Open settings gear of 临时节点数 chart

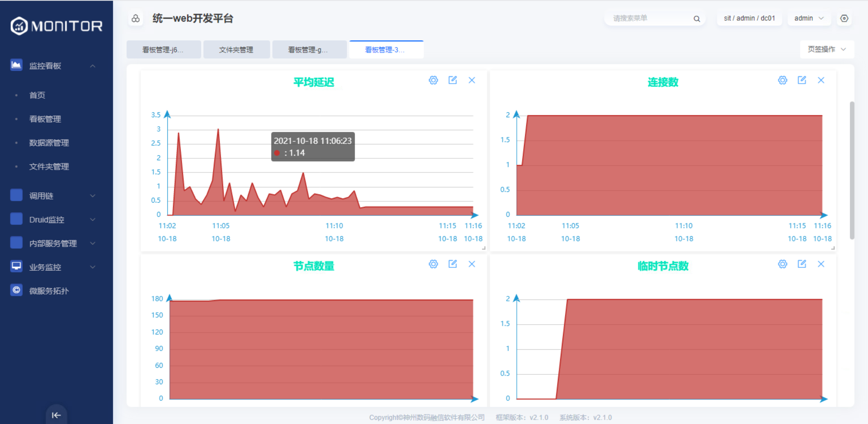(x=783, y=264)
